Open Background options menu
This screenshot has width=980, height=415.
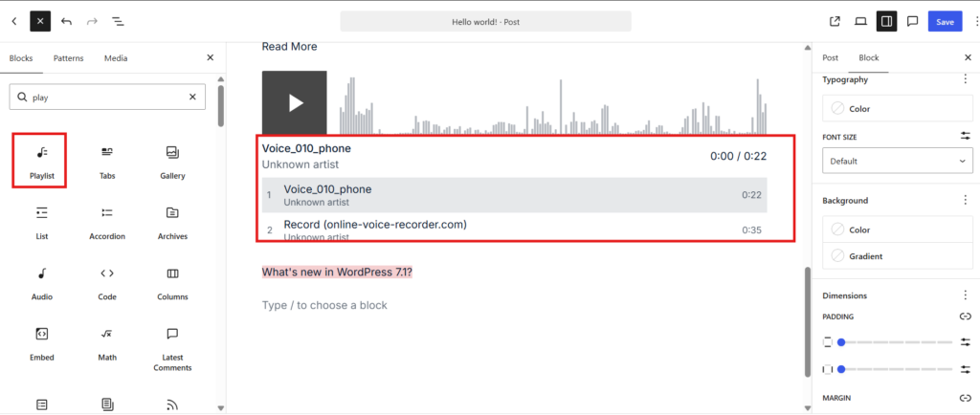click(x=965, y=200)
